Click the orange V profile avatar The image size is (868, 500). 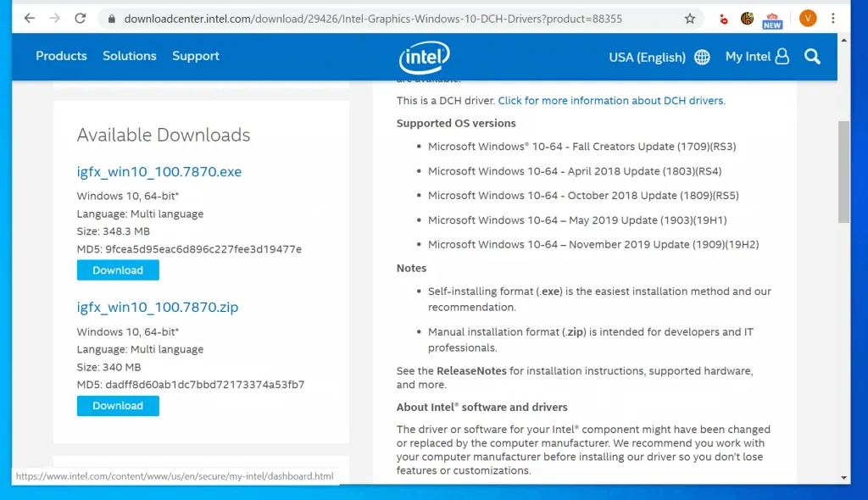coord(808,19)
